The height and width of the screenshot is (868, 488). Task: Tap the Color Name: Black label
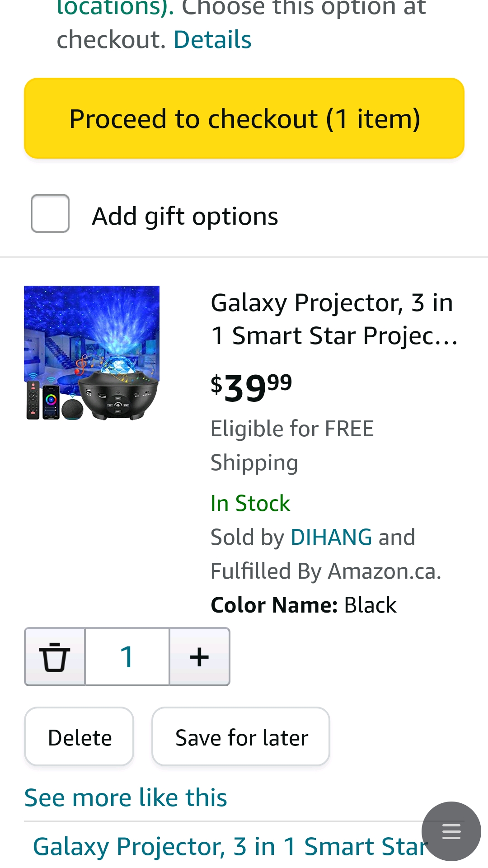(x=304, y=605)
